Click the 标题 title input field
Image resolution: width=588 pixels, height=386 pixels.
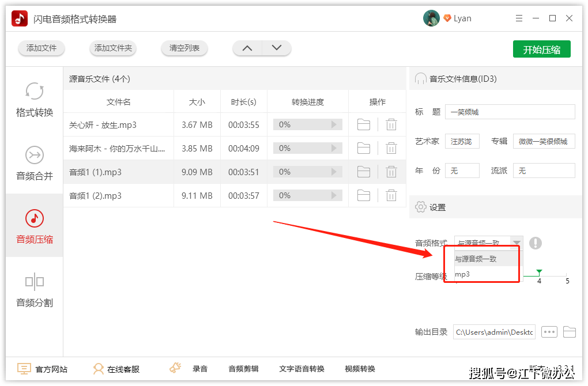pyautogui.click(x=510, y=112)
